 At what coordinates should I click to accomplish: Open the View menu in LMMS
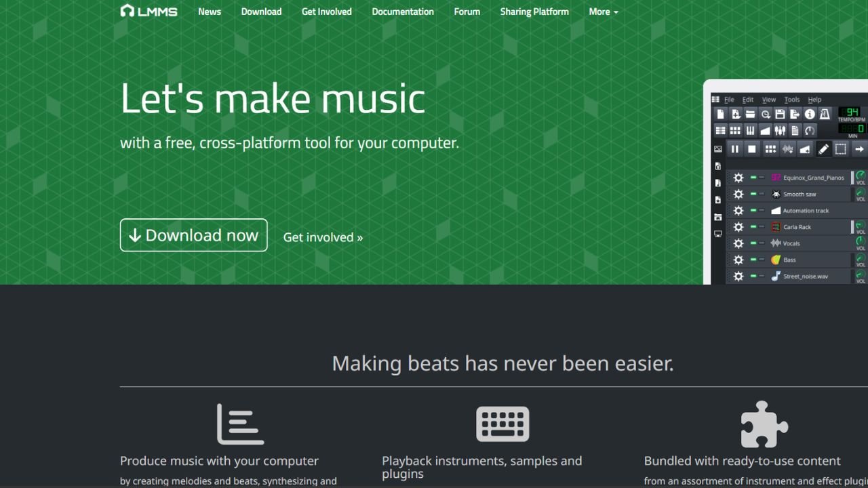pos(769,100)
